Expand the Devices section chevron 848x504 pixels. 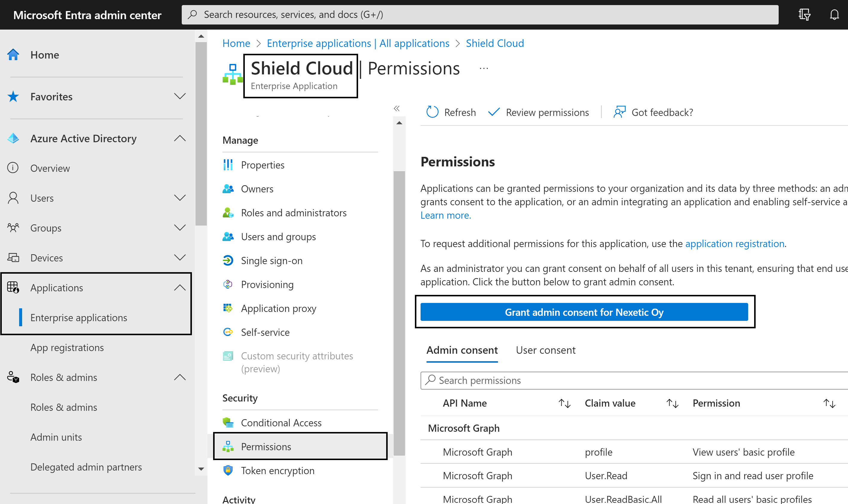click(x=180, y=258)
